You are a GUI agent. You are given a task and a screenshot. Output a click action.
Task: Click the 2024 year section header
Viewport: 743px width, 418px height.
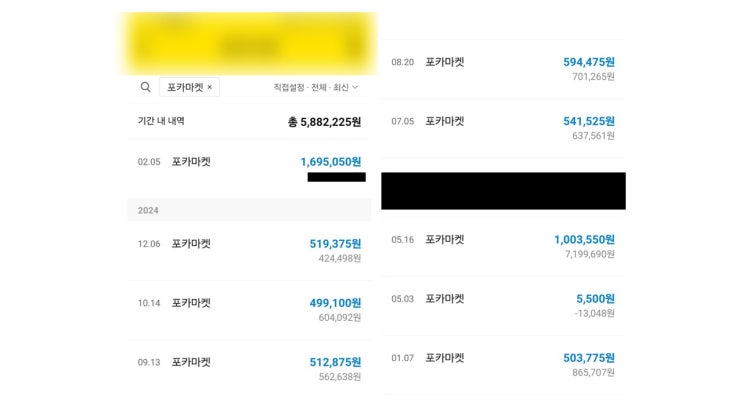(x=149, y=210)
